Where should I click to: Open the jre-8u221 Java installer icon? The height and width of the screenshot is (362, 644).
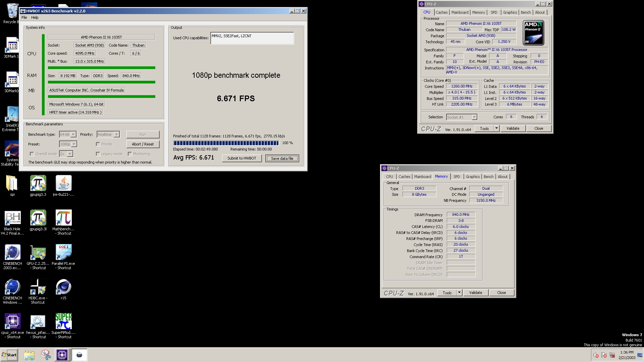pyautogui.click(x=63, y=186)
